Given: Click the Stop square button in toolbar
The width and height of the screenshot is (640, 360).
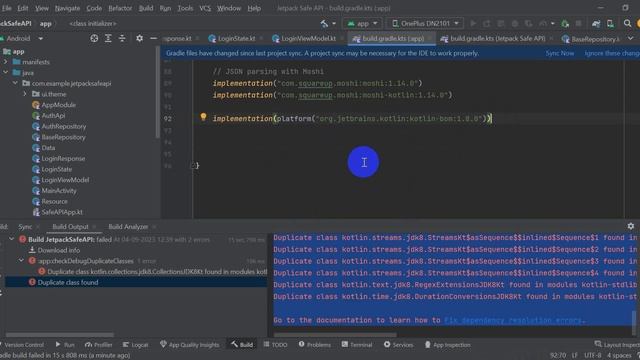Looking at the screenshot, I should [578, 24].
